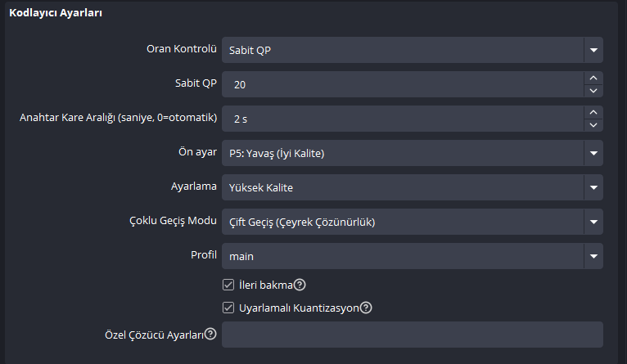This screenshot has height=364, width=627.
Task: Click the İleri bakma label text
Action: coord(266,285)
